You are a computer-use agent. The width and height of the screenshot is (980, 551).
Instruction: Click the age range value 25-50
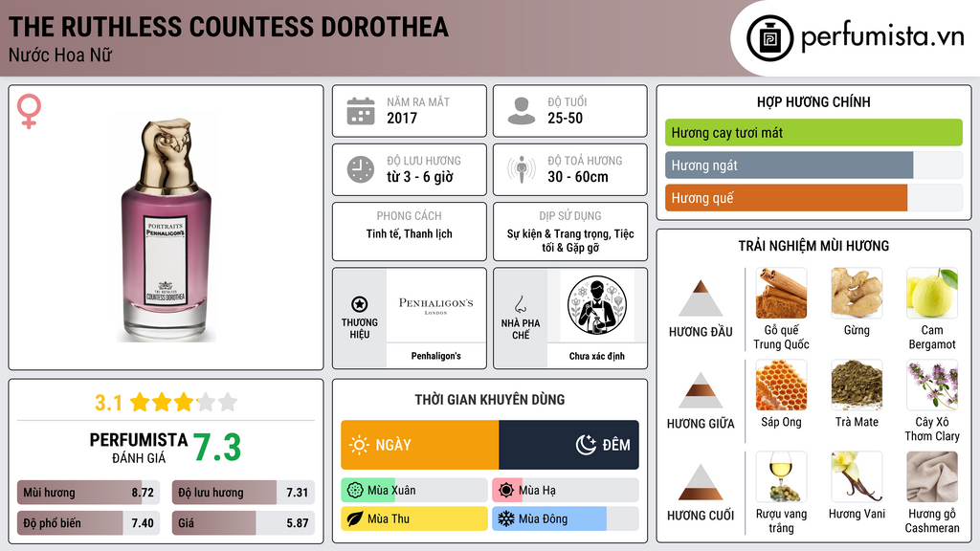click(565, 118)
